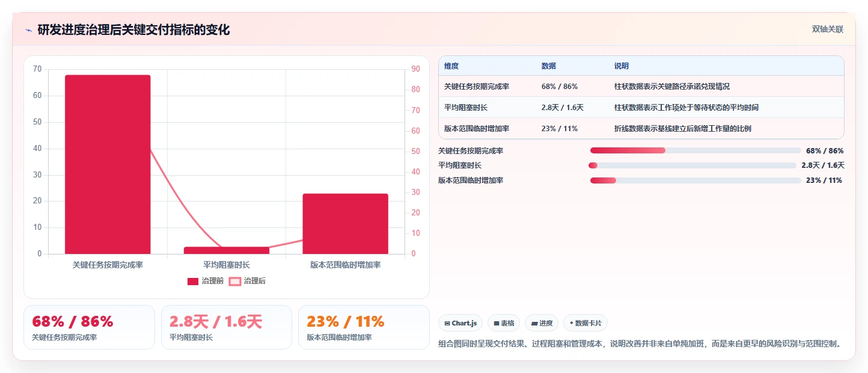The width and height of the screenshot is (868, 373).
Task: Click the 平均阻塞时长 x-axis label
Action: tap(227, 265)
